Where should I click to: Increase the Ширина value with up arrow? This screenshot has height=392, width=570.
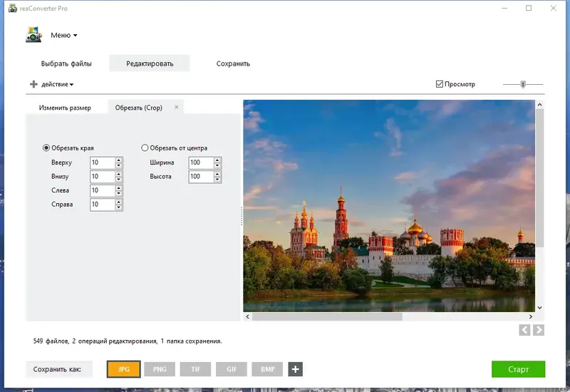(x=217, y=160)
